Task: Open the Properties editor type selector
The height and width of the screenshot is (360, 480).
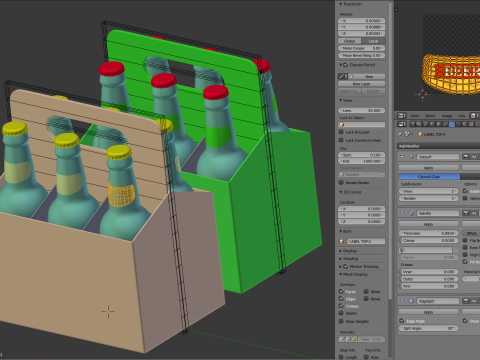Action: tap(402, 124)
